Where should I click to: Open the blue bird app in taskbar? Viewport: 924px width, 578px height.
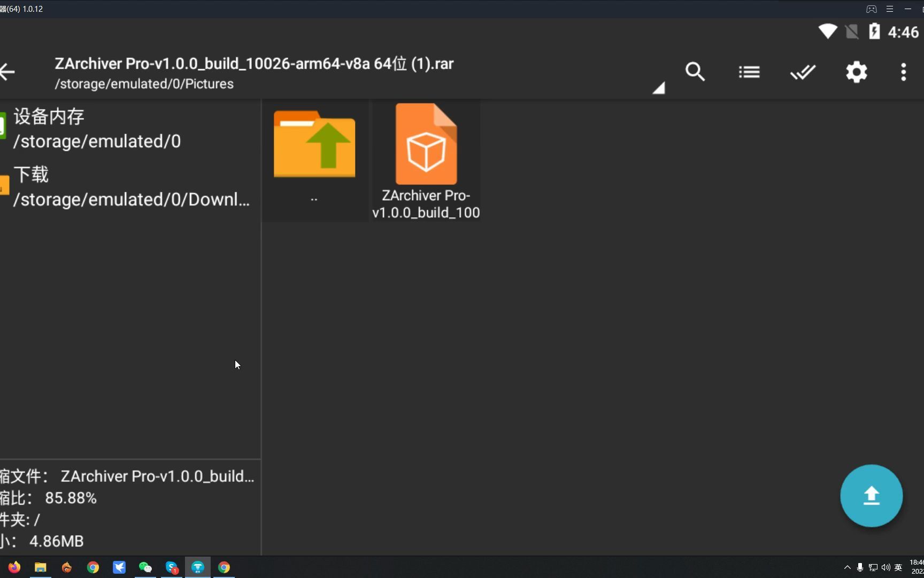click(x=119, y=567)
